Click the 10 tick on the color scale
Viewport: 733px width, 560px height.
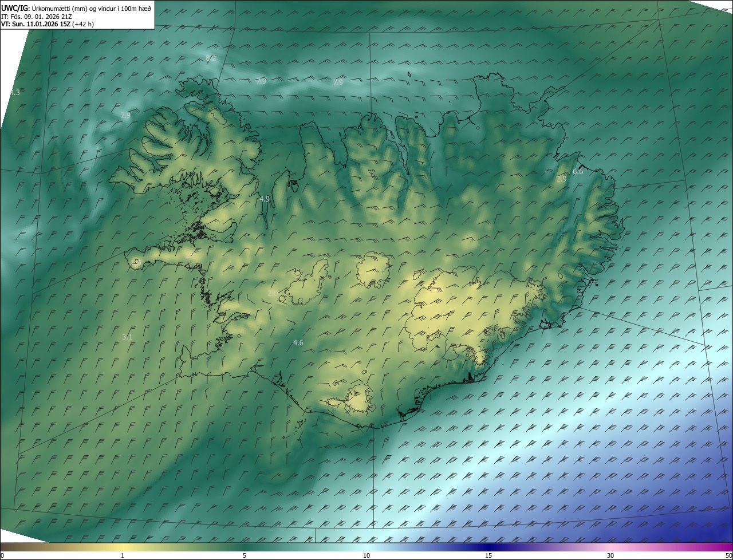pyautogui.click(x=366, y=555)
